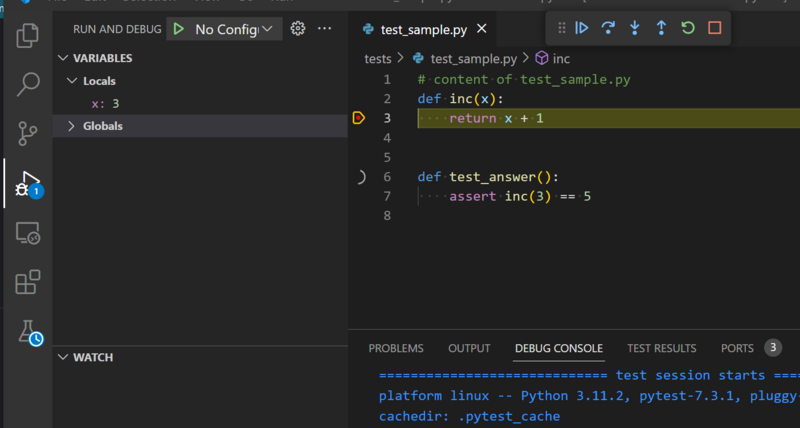Open the Explorer view in activity bar

pyautogui.click(x=28, y=36)
